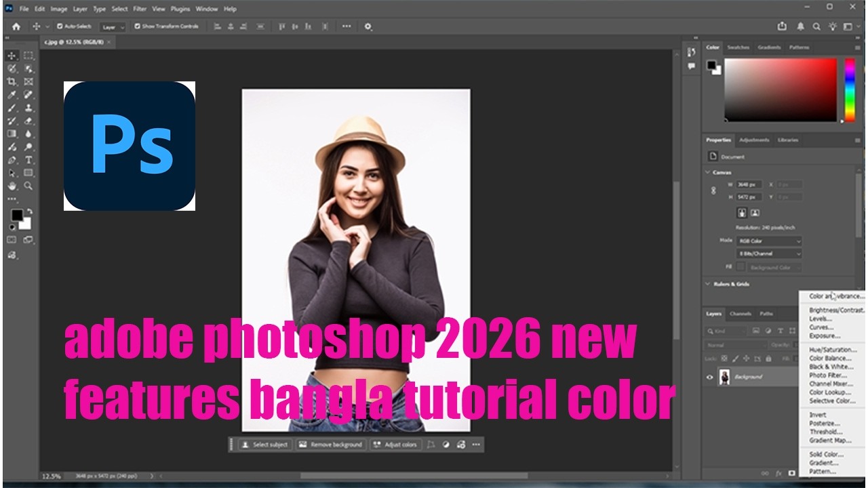This screenshot has height=488, width=868.
Task: Collapse the Canvas section
Action: point(707,172)
